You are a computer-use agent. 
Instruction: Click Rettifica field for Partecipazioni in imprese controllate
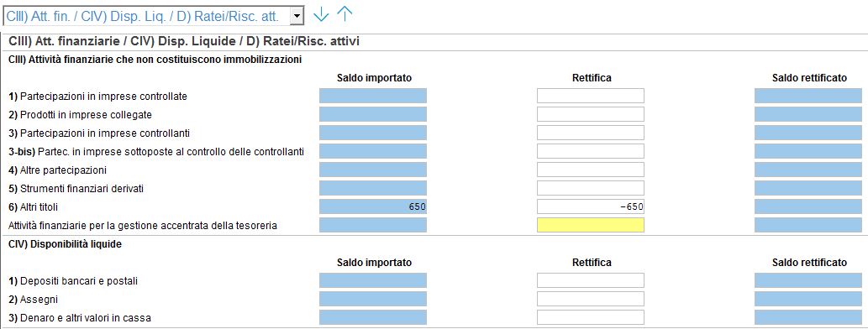click(x=591, y=96)
